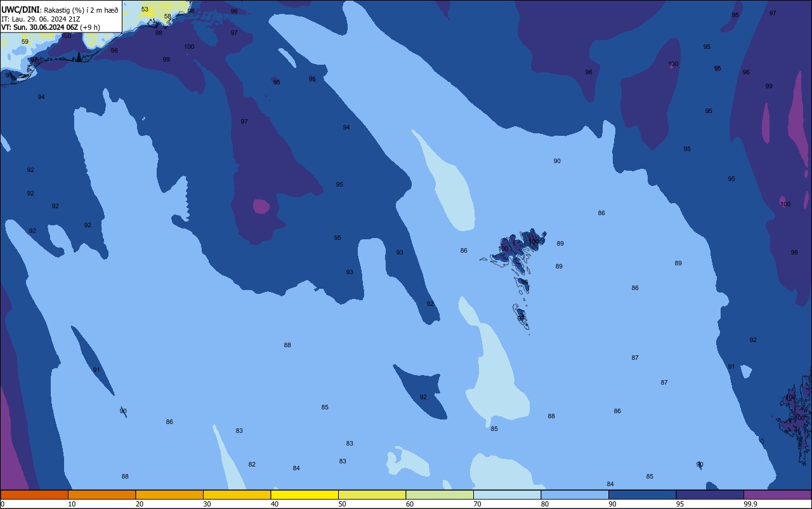Click the "99.9" legend scale label

click(x=751, y=504)
